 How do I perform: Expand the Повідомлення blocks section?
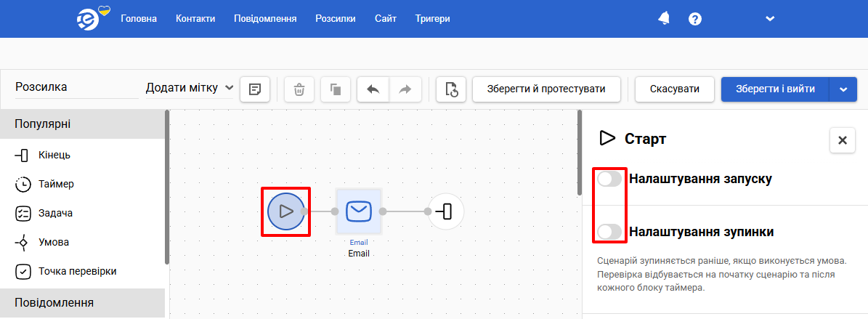pos(83,302)
